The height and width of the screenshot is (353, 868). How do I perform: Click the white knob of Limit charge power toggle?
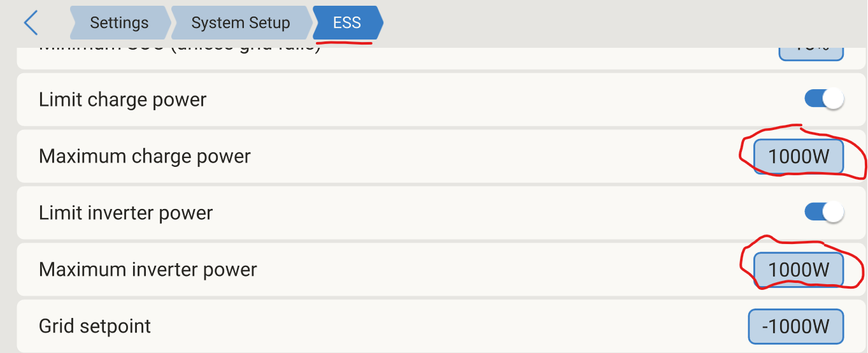[x=833, y=99]
